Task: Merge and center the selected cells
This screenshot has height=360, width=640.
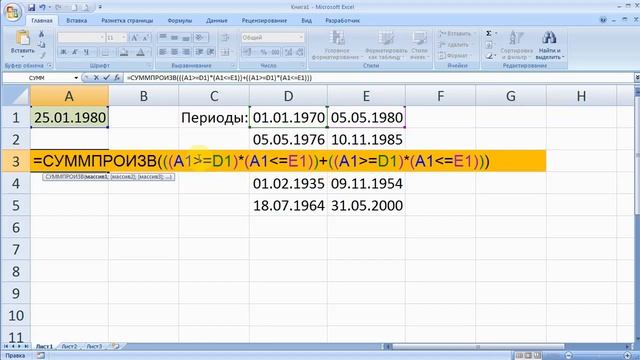Action: pos(226,52)
